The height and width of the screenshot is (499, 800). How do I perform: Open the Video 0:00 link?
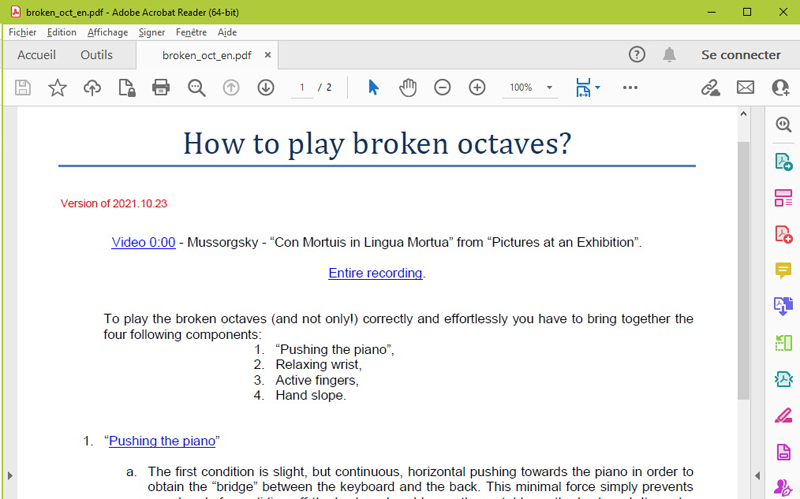(143, 242)
